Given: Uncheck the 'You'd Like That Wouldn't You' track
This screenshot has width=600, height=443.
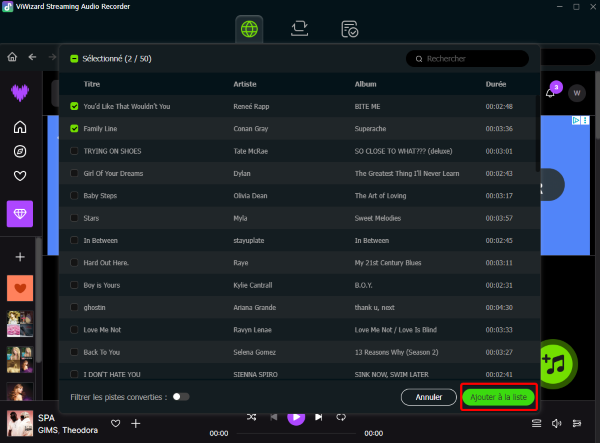Looking at the screenshot, I should click(74, 106).
